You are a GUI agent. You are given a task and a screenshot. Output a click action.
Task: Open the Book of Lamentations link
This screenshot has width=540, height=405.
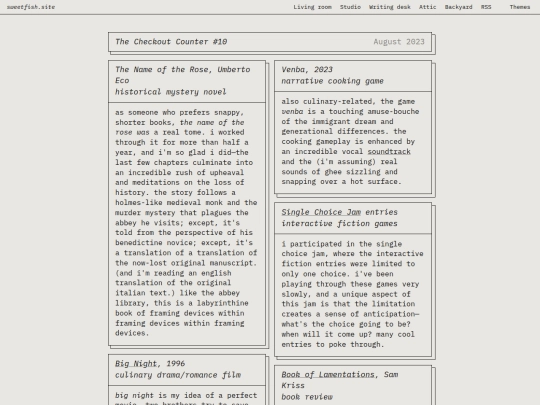pos(328,374)
